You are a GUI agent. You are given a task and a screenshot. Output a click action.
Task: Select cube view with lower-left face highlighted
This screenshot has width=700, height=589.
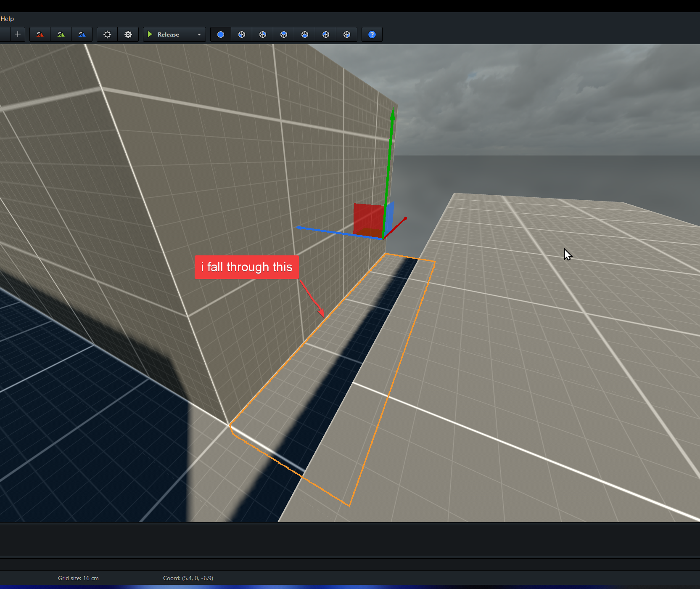pos(242,34)
